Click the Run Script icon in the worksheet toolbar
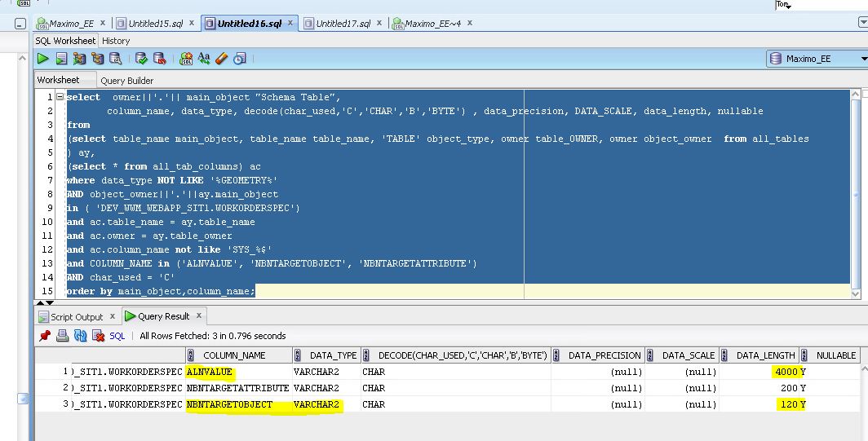 pyautogui.click(x=61, y=59)
